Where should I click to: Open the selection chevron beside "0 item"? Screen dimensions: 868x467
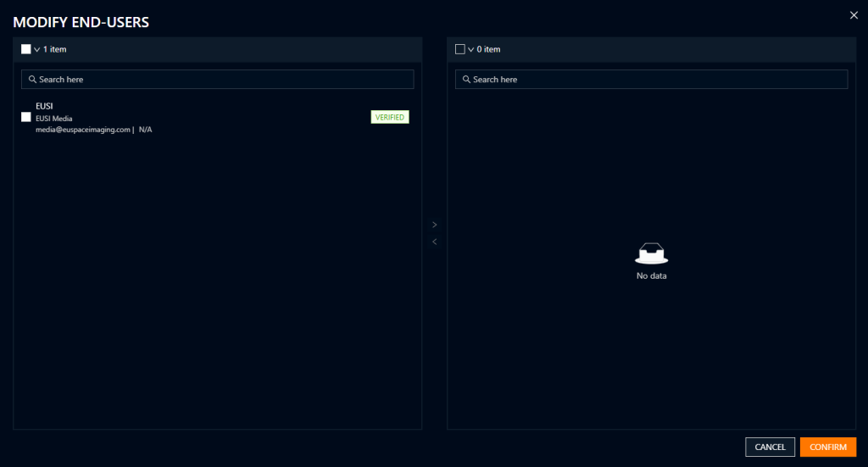[x=471, y=49]
